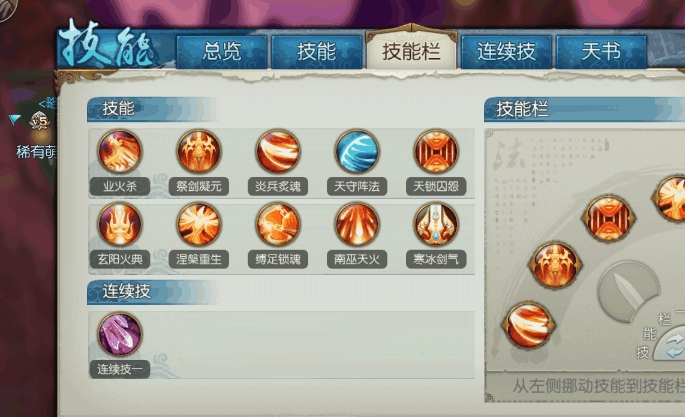Screen dimensions: 685x417
Task: Click the 玄阳火典 skill icon
Action: pyautogui.click(x=120, y=224)
